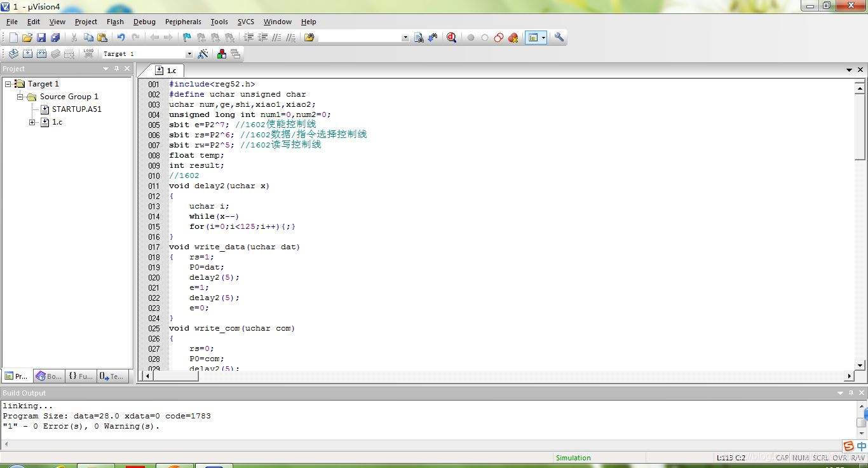Navigate forwards with the right arrow

pyautogui.click(x=168, y=38)
